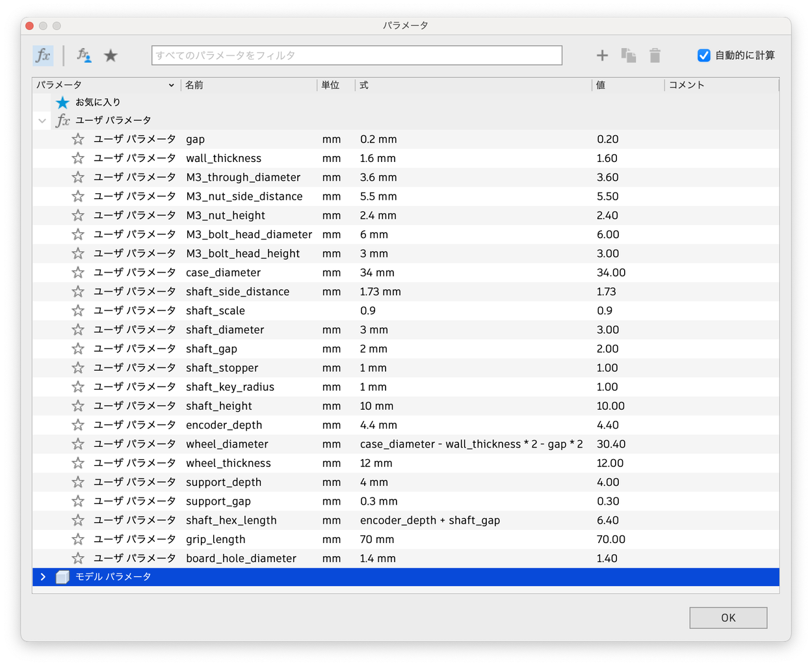Click the fx all-parameters filter icon
The height and width of the screenshot is (666, 812).
(x=43, y=55)
